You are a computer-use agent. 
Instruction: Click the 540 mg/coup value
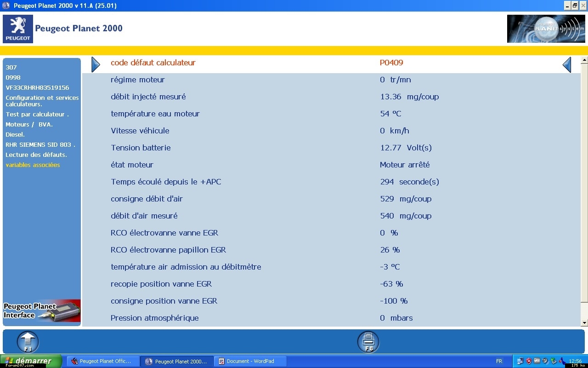[x=406, y=216]
